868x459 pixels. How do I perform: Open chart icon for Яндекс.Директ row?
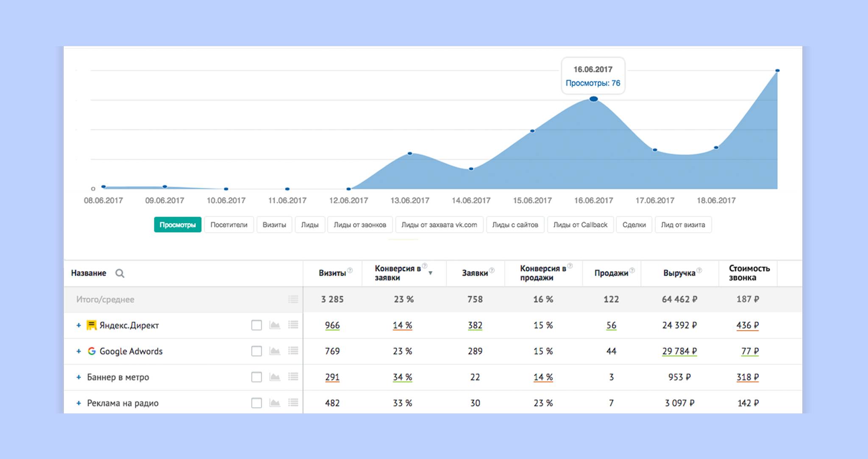pos(275,325)
